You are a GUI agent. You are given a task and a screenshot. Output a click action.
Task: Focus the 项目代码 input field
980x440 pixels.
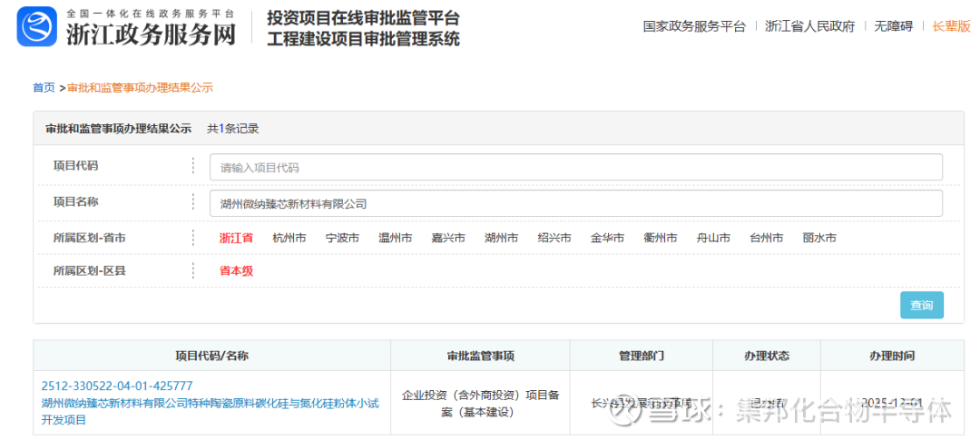[x=575, y=167]
